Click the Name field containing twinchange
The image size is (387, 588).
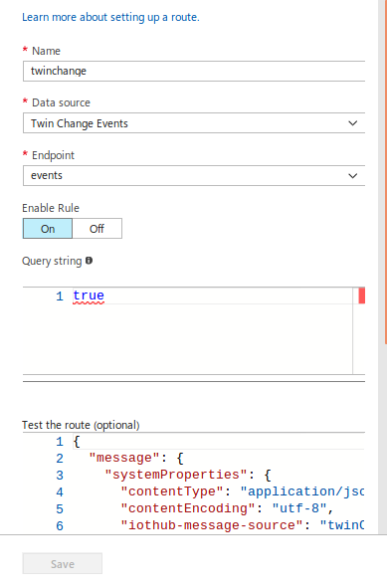click(x=194, y=71)
